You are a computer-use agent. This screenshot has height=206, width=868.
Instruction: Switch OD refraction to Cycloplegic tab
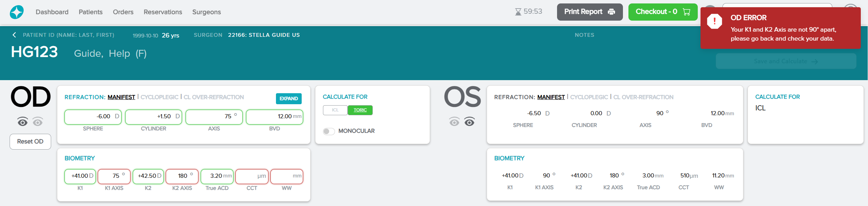point(159,97)
